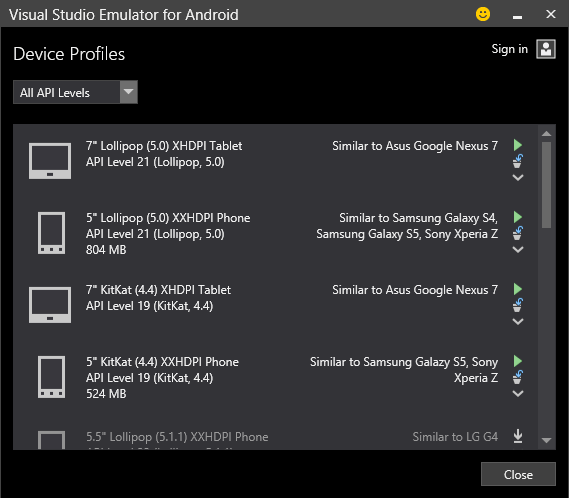Click "Similar to Samsung Galaxy S4," text
Viewport: 570px width, 498px height.
pos(418,218)
